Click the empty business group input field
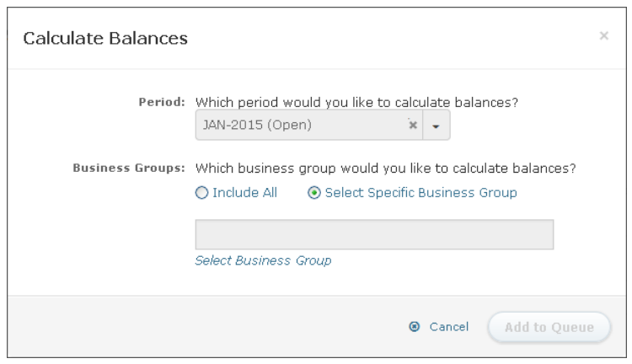 pos(373,234)
